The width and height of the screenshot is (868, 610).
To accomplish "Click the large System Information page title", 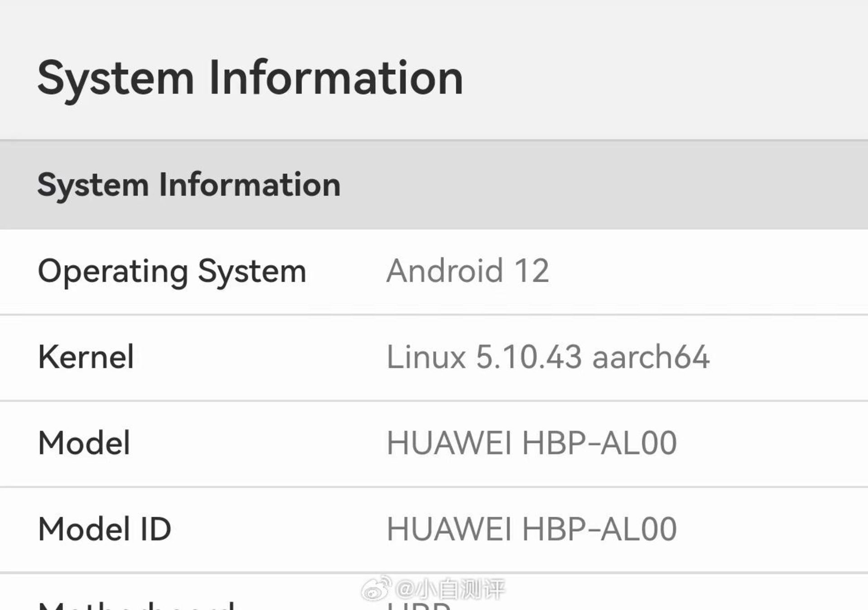I will (x=250, y=78).
